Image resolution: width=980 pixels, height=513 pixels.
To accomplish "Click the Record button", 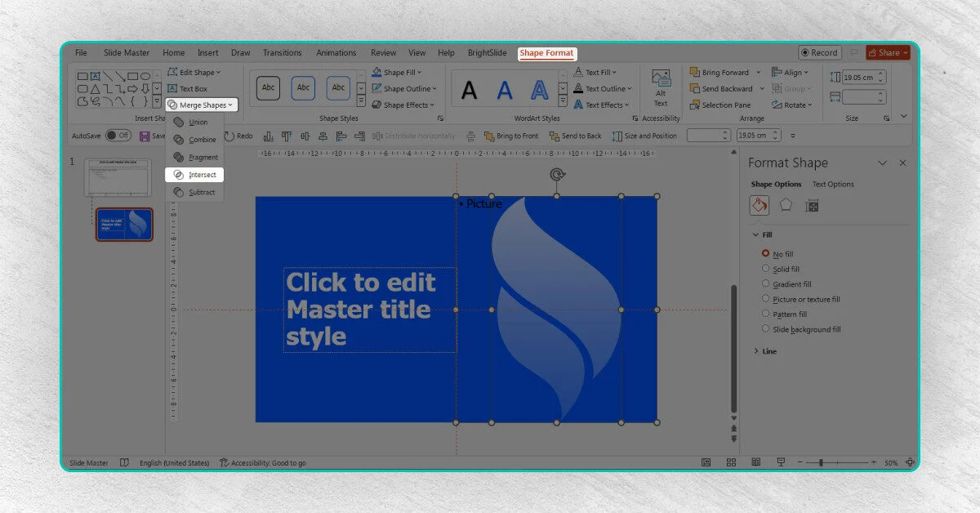I will tap(819, 53).
